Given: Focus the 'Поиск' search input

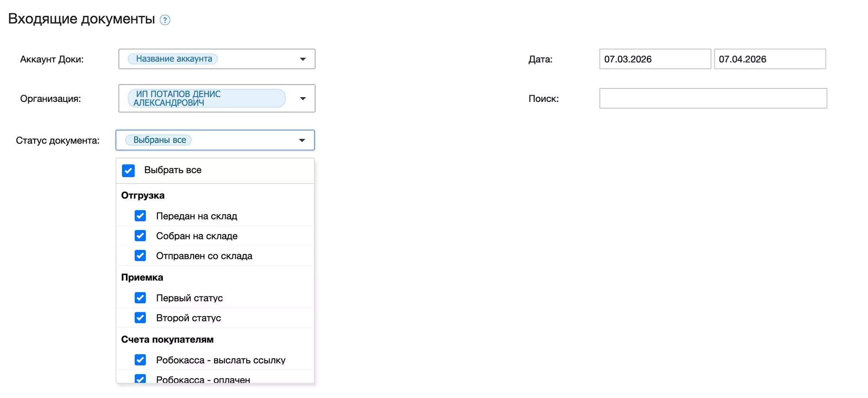Looking at the screenshot, I should point(713,98).
